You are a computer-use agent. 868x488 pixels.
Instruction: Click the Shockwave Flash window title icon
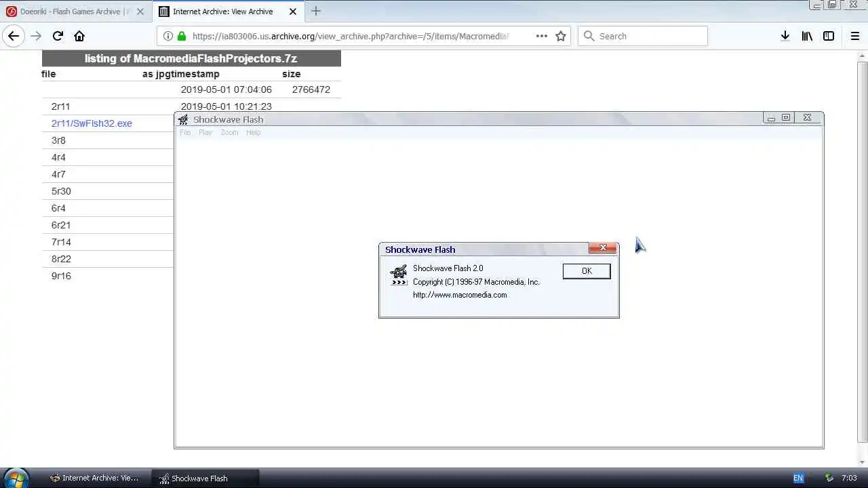[183, 120]
